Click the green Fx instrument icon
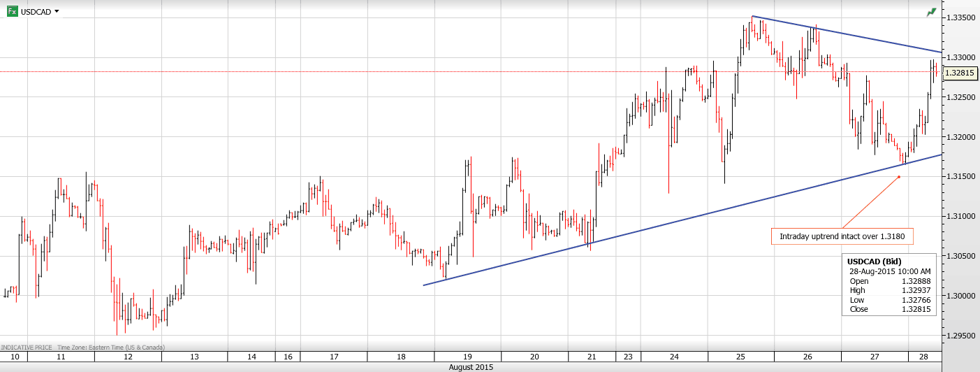Screen dimensions: 980x372 click(x=13, y=11)
